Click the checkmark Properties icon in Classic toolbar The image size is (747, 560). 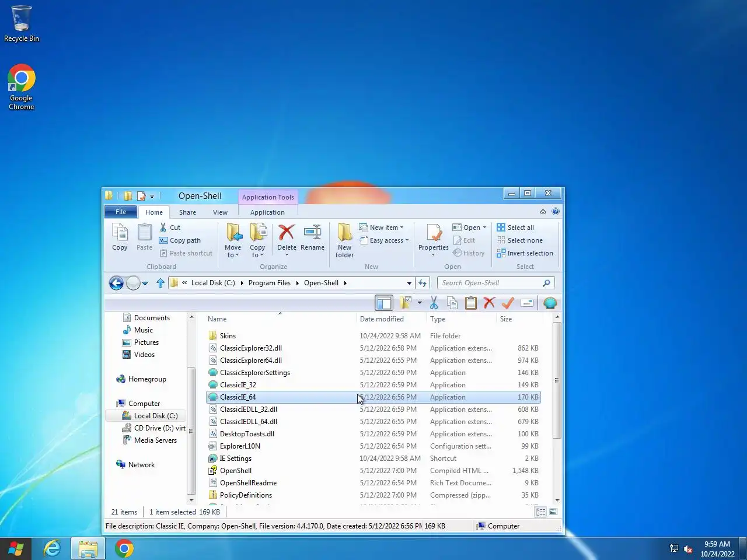(x=508, y=303)
